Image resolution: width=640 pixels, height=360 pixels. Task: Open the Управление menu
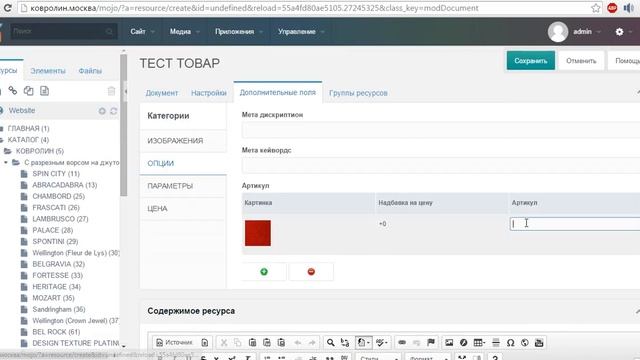click(x=301, y=31)
